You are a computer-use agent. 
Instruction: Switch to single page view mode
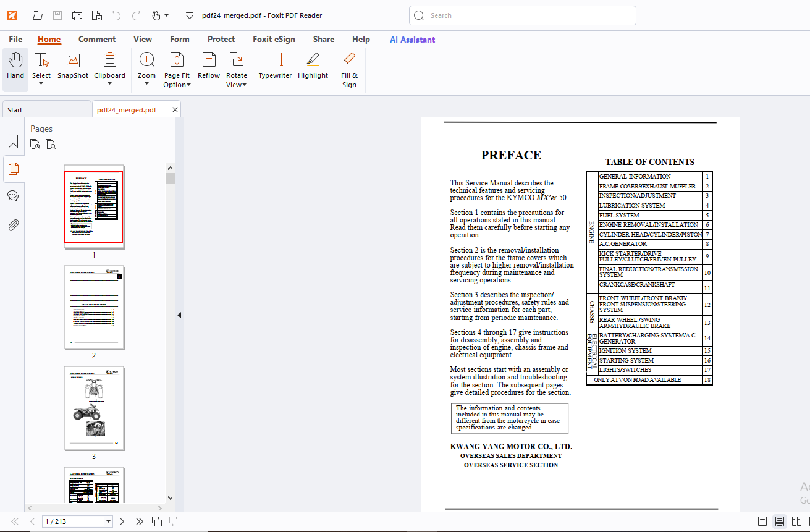pos(762,521)
